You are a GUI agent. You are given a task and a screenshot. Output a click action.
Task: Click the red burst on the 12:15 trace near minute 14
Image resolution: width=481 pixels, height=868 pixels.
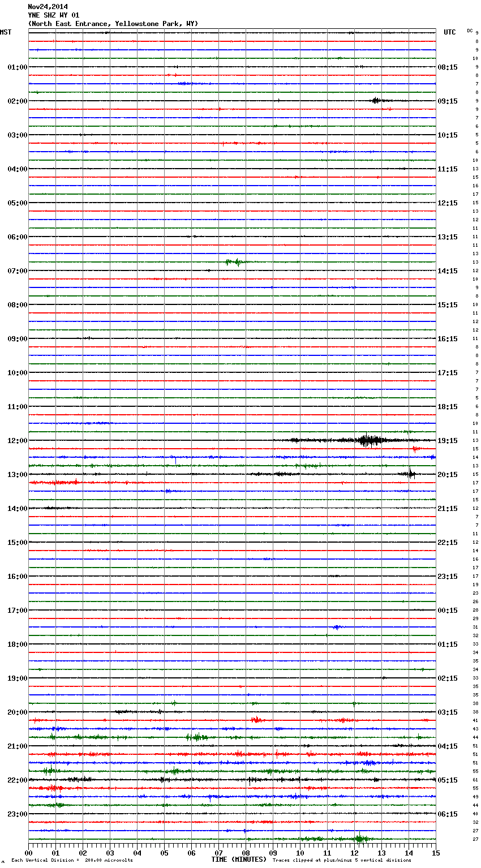(x=415, y=449)
